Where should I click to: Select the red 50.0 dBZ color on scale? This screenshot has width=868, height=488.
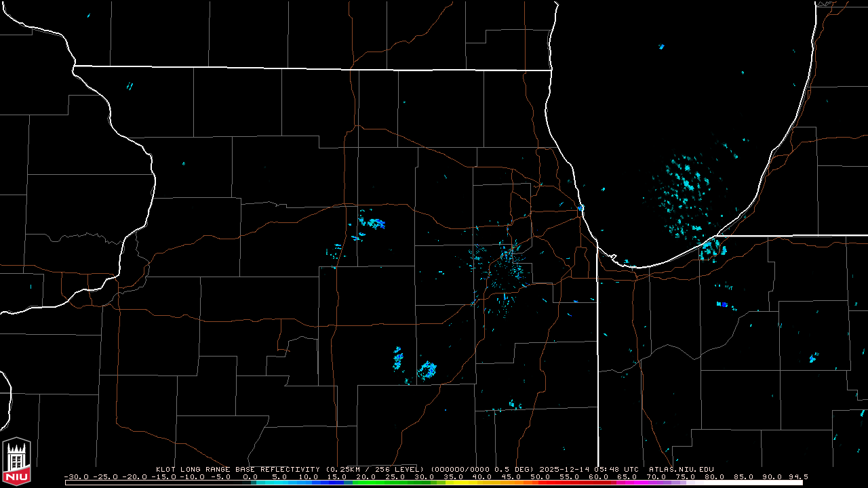tap(540, 482)
